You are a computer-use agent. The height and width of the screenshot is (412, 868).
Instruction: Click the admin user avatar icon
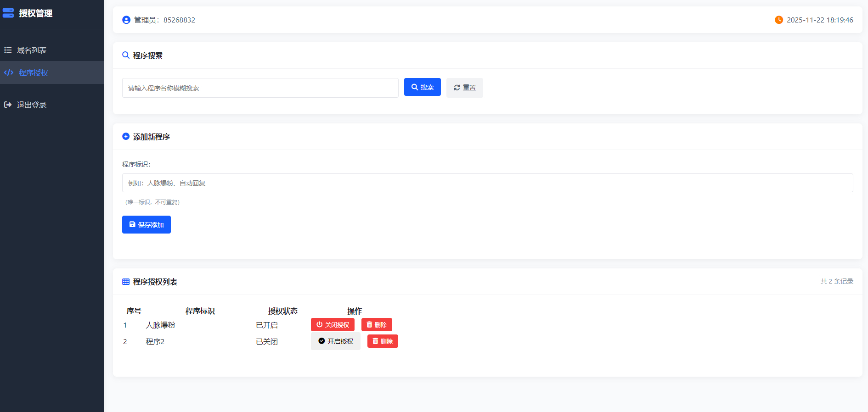[x=126, y=20]
